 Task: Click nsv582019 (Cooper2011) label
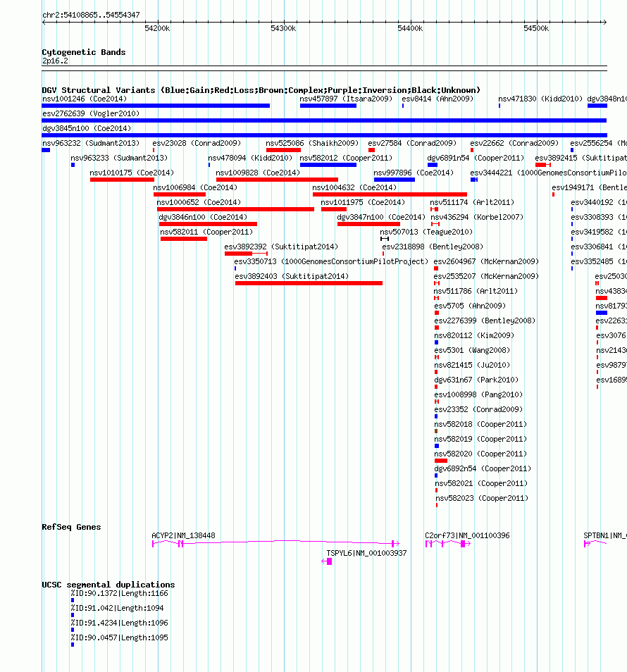(x=481, y=439)
